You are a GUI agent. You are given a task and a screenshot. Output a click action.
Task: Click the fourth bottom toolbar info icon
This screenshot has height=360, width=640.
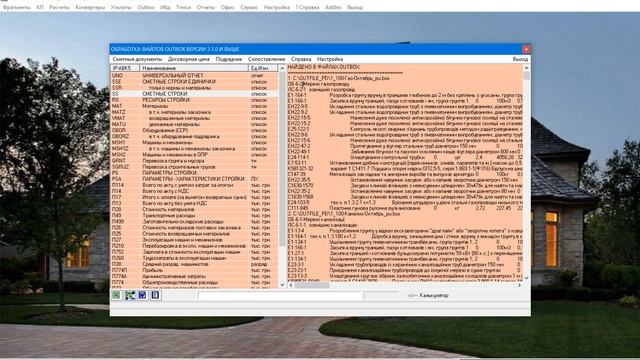[155, 295]
